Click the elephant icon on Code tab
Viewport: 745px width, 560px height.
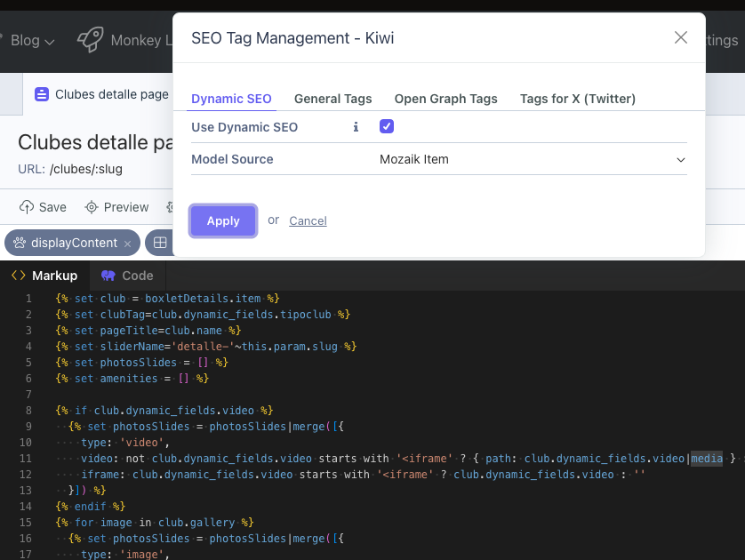point(108,276)
